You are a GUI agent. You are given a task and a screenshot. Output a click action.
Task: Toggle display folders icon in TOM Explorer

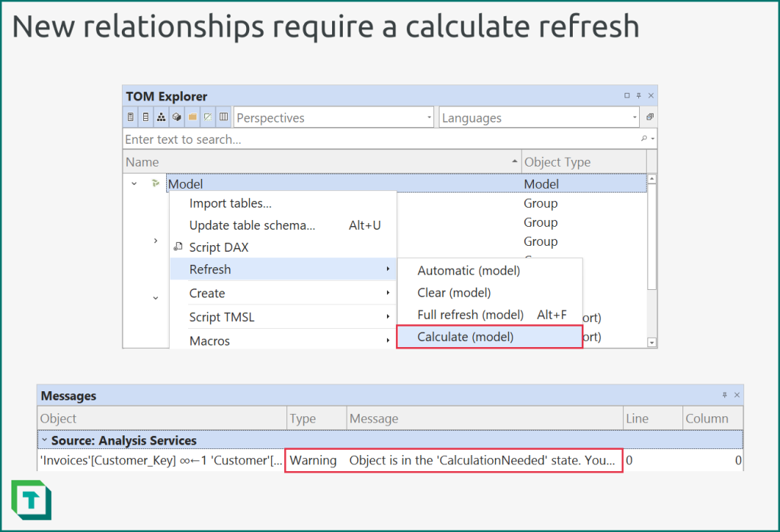(x=192, y=118)
